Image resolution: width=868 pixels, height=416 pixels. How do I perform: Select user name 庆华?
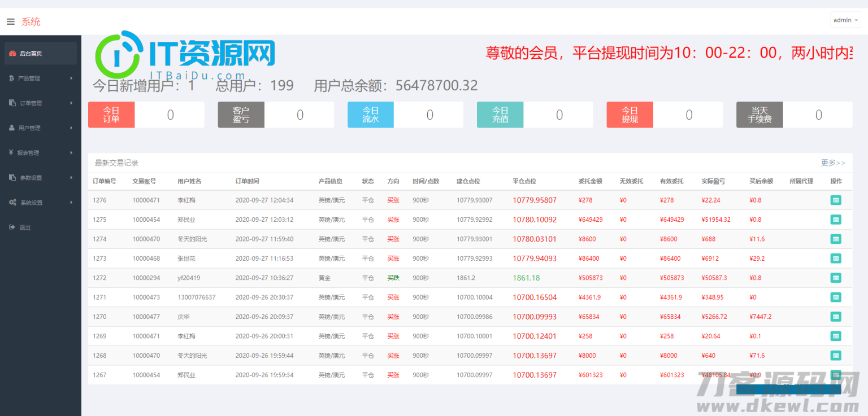[x=184, y=317]
